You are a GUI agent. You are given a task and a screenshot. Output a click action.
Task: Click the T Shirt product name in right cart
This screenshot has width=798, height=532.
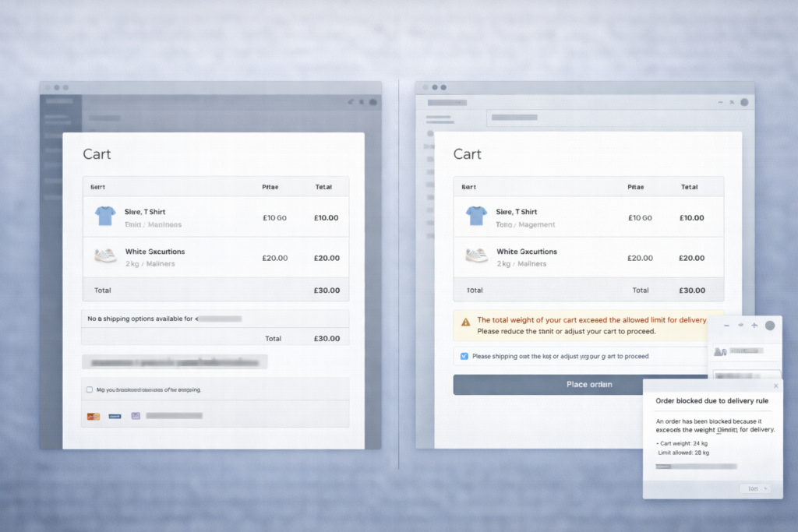point(516,212)
